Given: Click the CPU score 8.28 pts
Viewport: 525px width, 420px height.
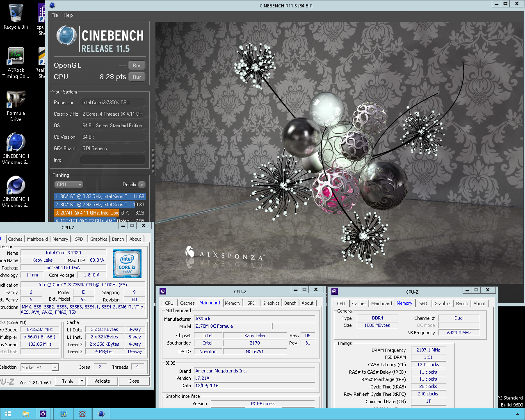Looking at the screenshot, I should coord(113,77).
